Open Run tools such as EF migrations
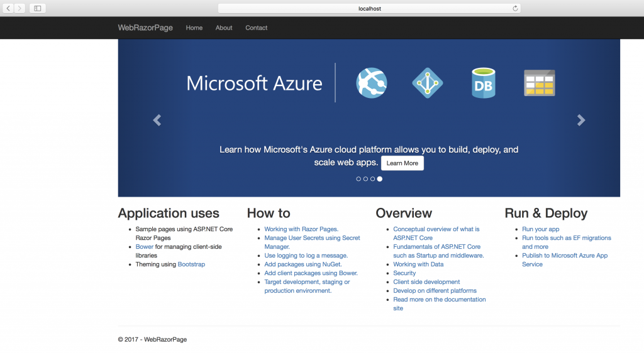The image size is (644, 353). (567, 242)
